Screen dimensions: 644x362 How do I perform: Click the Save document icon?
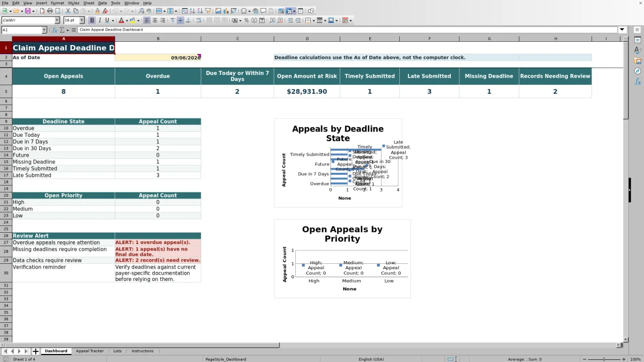pos(27,11)
